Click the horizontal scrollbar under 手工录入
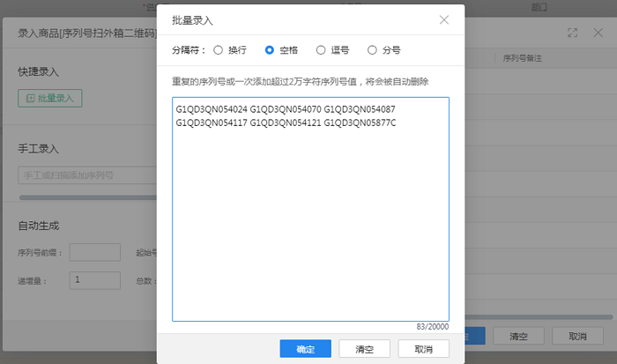Image resolution: width=617 pixels, height=364 pixels. point(86,197)
